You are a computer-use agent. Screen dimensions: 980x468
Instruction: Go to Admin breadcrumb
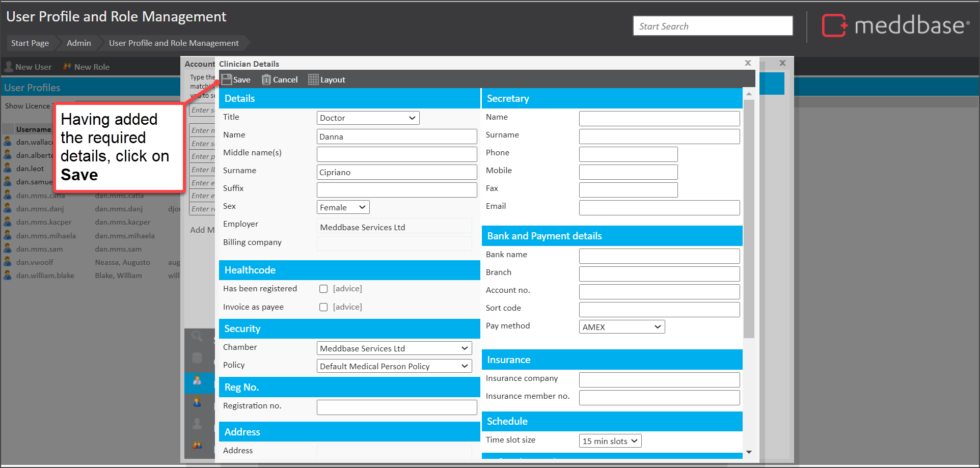click(79, 43)
